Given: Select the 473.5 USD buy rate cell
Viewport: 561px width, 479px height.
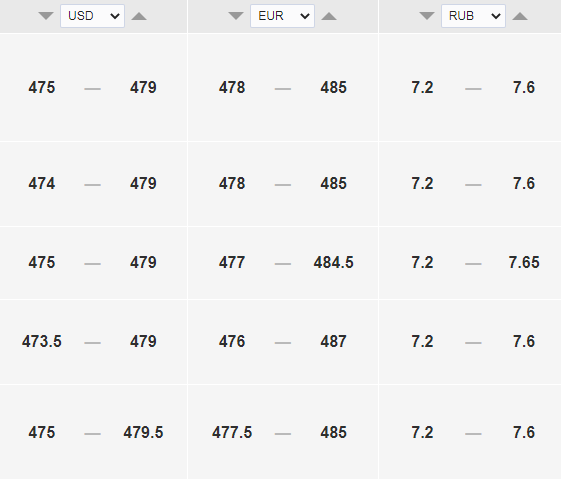Looking at the screenshot, I should pyautogui.click(x=42, y=341).
